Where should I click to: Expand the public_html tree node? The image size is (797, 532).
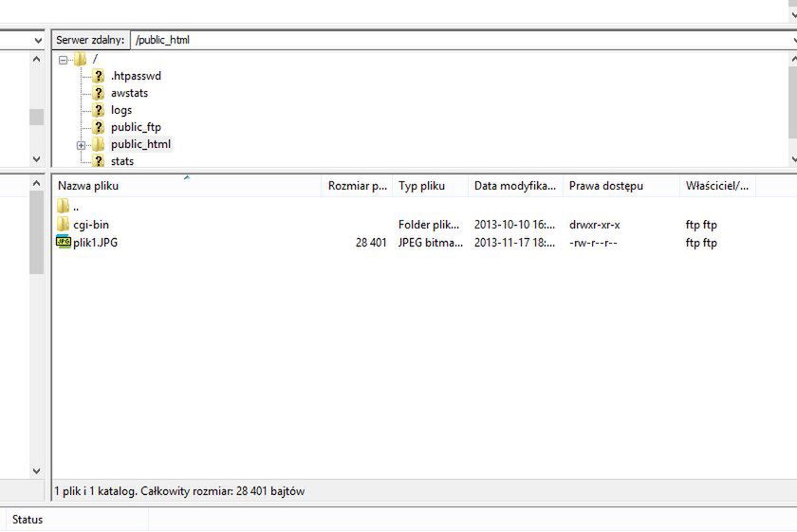point(81,145)
